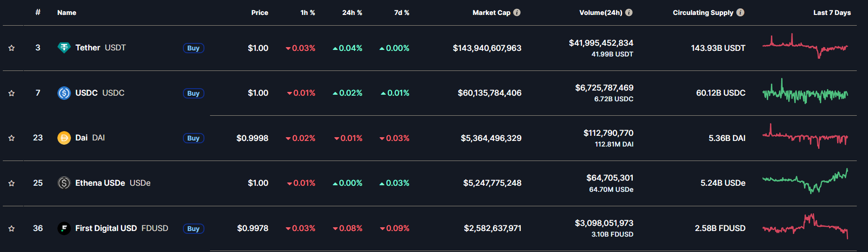
Task: Click FDUSD volume $3,098,051,973
Action: (604, 223)
